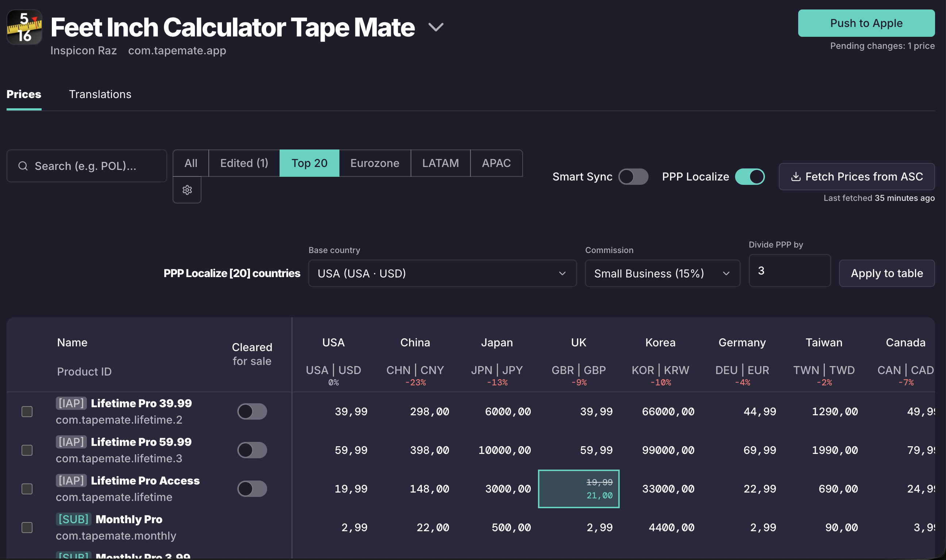Toggle cleared for sale on Lifetime Pro Access

point(252,489)
